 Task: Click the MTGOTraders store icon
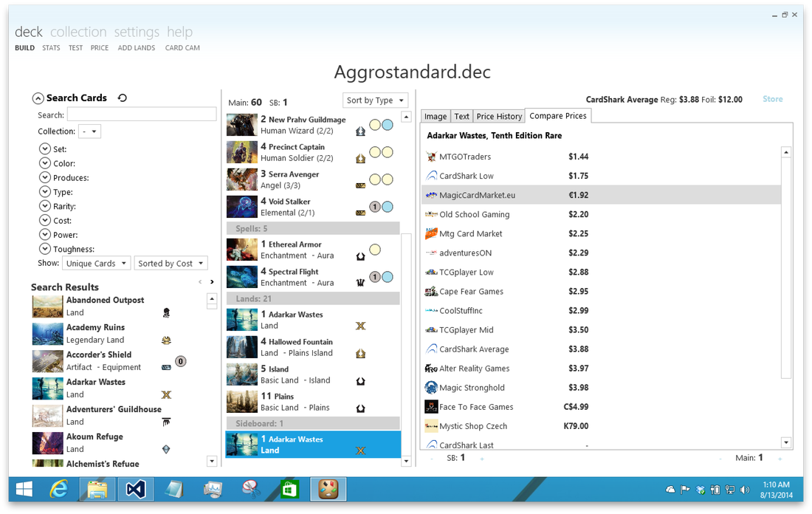(431, 157)
